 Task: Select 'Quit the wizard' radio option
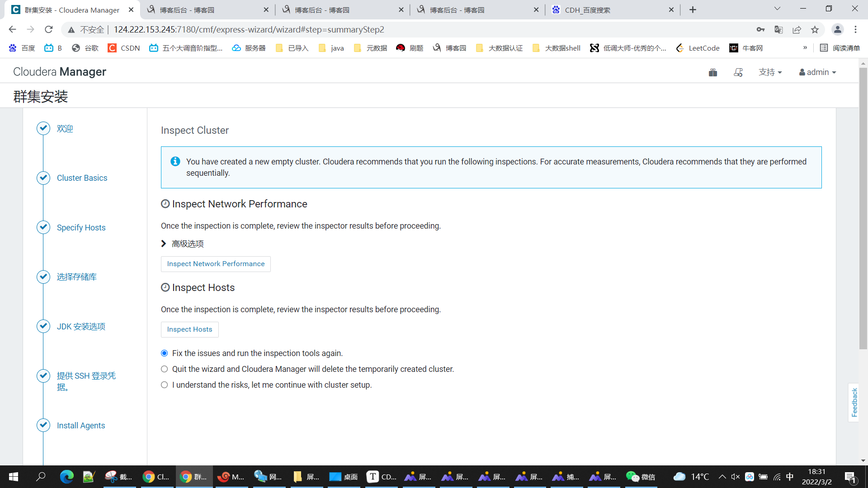click(x=165, y=369)
